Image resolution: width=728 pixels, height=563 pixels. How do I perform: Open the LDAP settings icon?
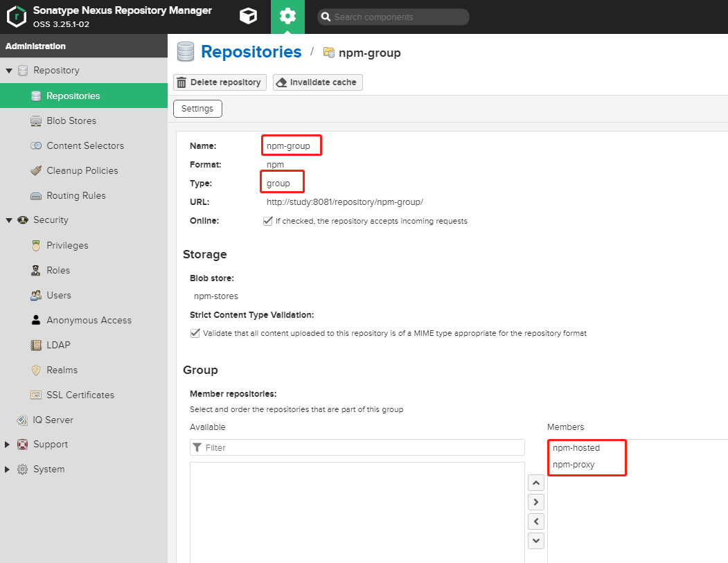[35, 345]
